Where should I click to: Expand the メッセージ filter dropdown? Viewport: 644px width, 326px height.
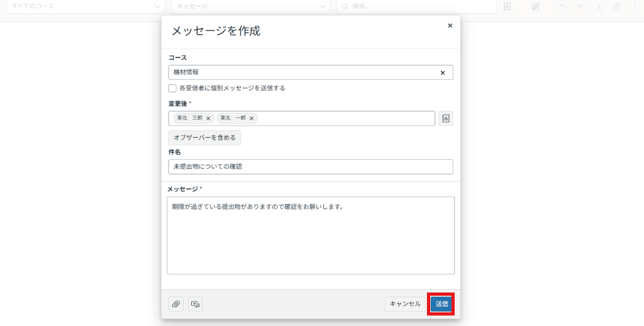pyautogui.click(x=251, y=6)
